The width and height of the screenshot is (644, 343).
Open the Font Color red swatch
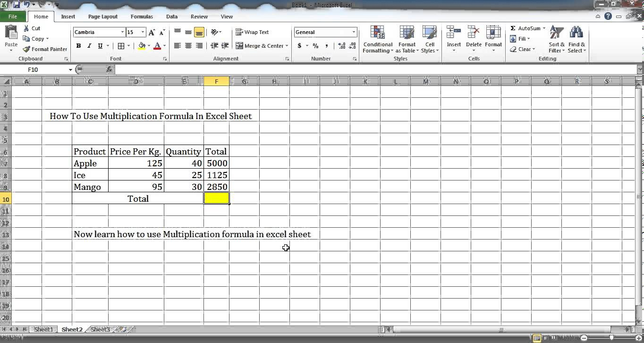tap(158, 46)
